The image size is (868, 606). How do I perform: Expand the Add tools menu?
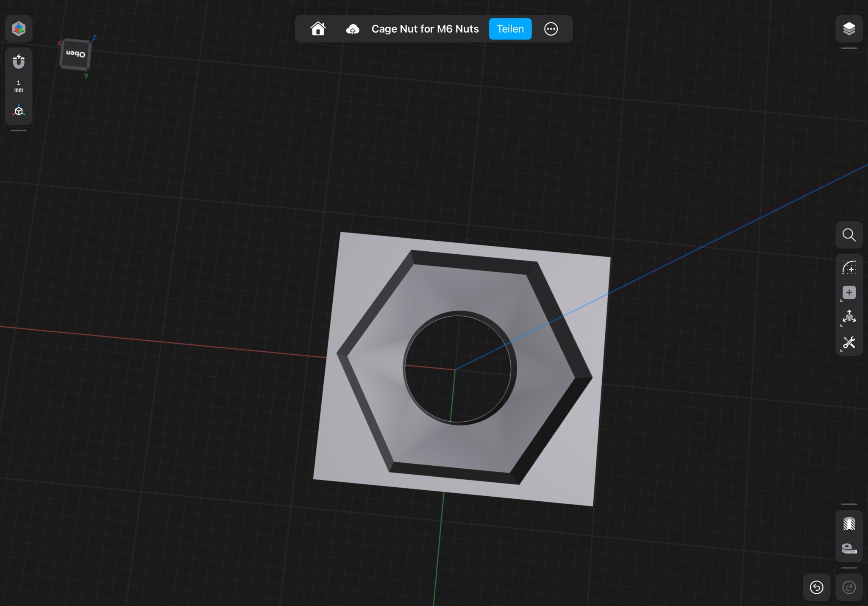tap(849, 292)
